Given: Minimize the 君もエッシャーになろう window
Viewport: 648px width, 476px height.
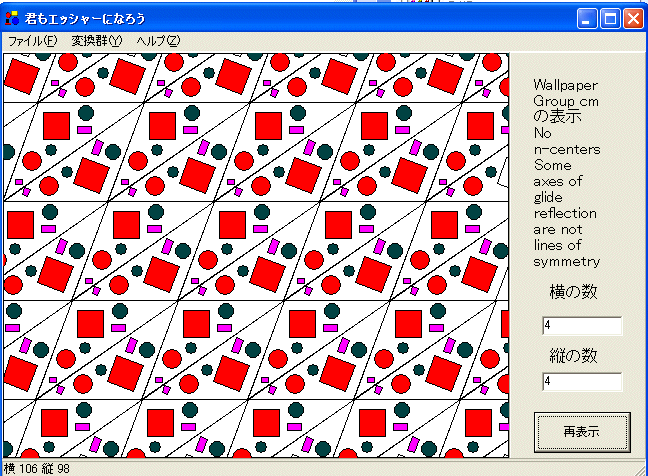Looking at the screenshot, I should (x=587, y=19).
